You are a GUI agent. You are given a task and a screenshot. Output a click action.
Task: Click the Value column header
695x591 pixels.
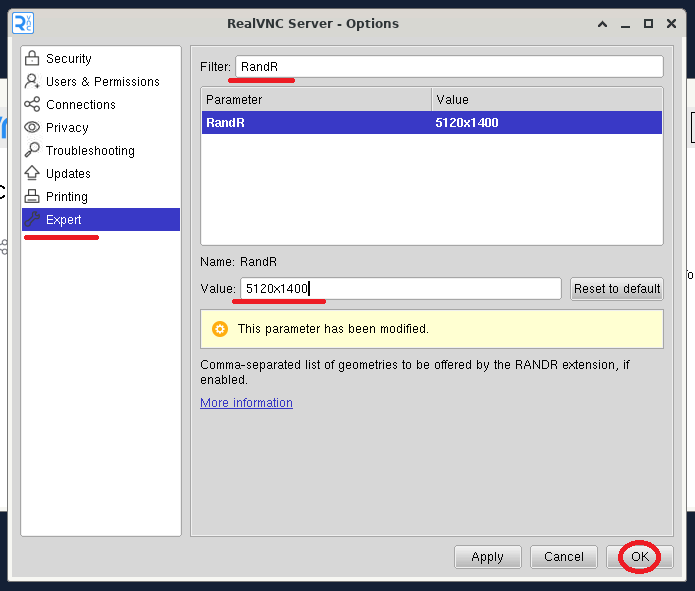(547, 99)
